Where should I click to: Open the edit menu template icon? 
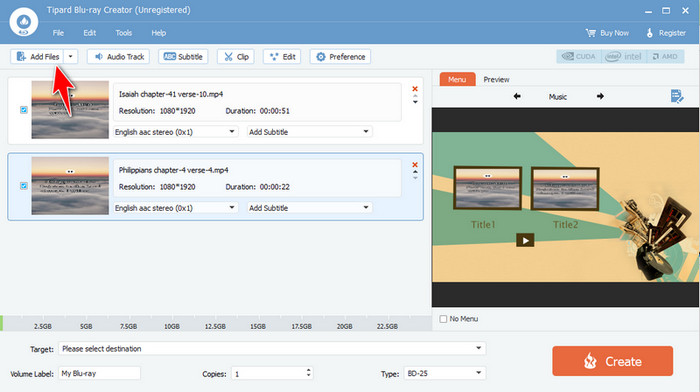677,96
